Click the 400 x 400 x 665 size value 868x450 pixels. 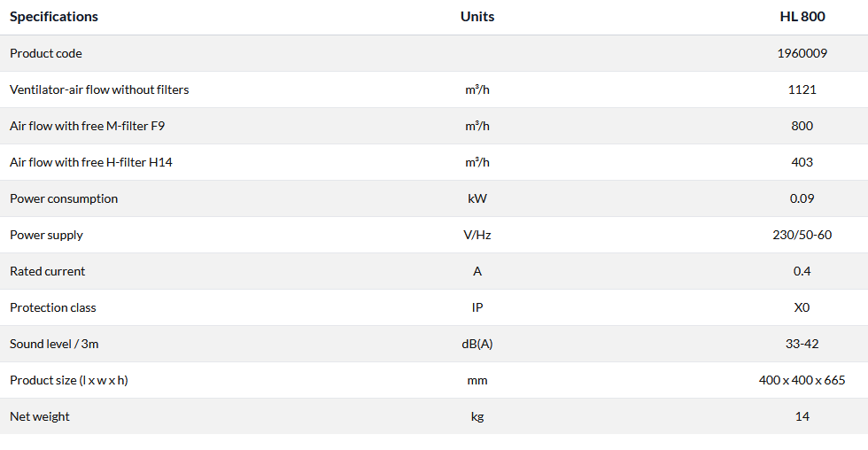click(x=802, y=380)
